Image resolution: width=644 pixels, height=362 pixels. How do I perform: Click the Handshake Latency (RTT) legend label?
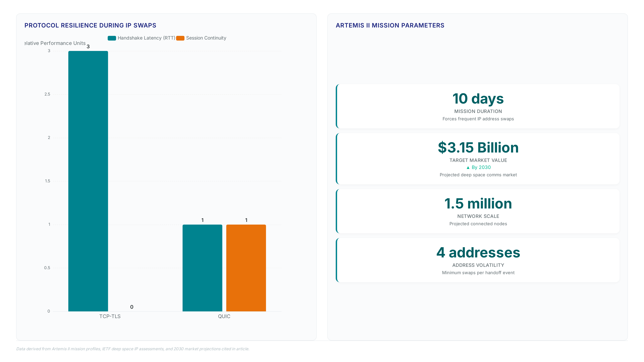pos(146,38)
